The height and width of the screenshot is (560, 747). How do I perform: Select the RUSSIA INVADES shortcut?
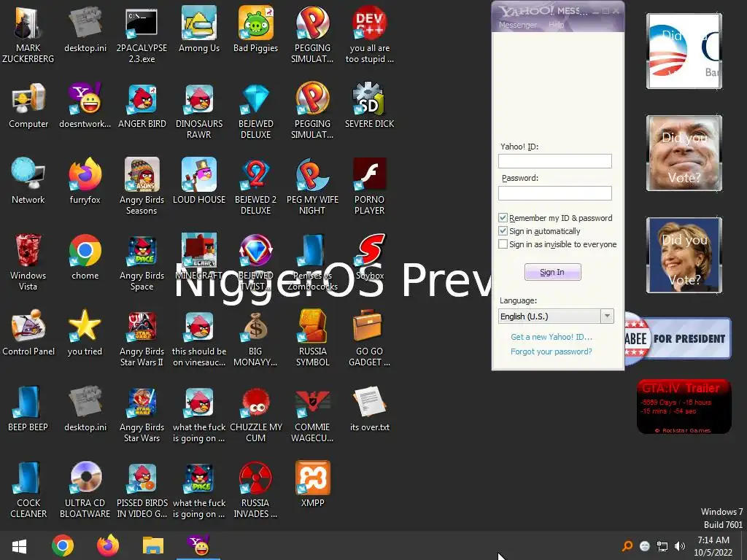click(256, 489)
